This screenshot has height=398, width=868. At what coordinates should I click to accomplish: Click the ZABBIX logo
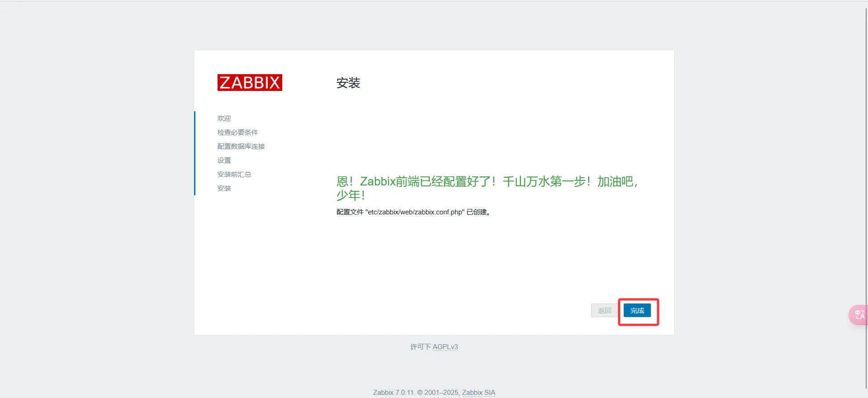pyautogui.click(x=250, y=83)
